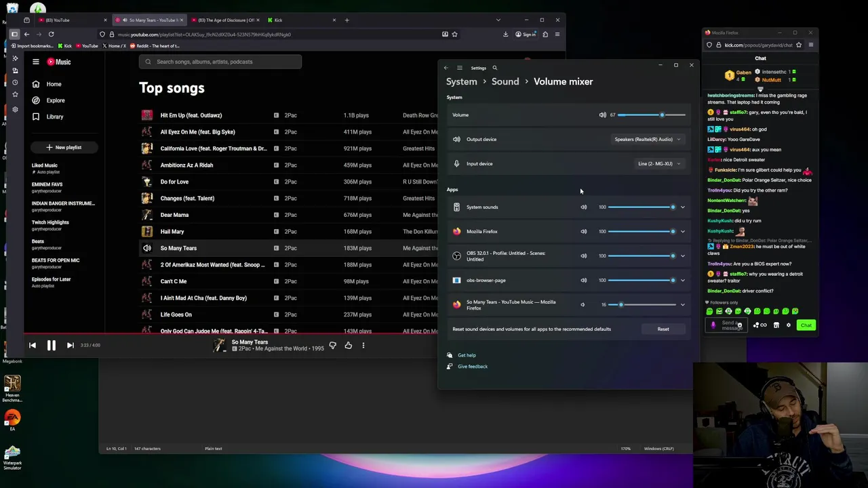Expand OBS 32.0.1 row chevron
Screen dimensions: 868x488
(x=683, y=256)
